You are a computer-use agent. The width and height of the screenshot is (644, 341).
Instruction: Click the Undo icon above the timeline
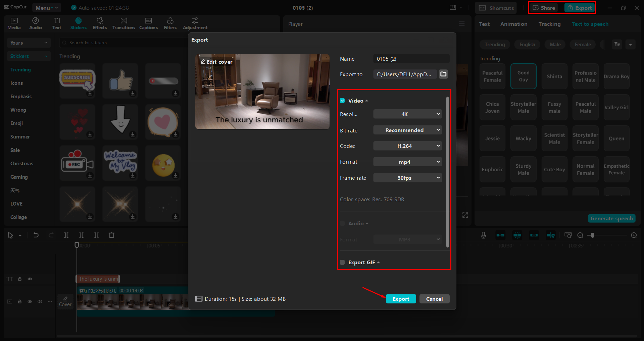(x=36, y=235)
